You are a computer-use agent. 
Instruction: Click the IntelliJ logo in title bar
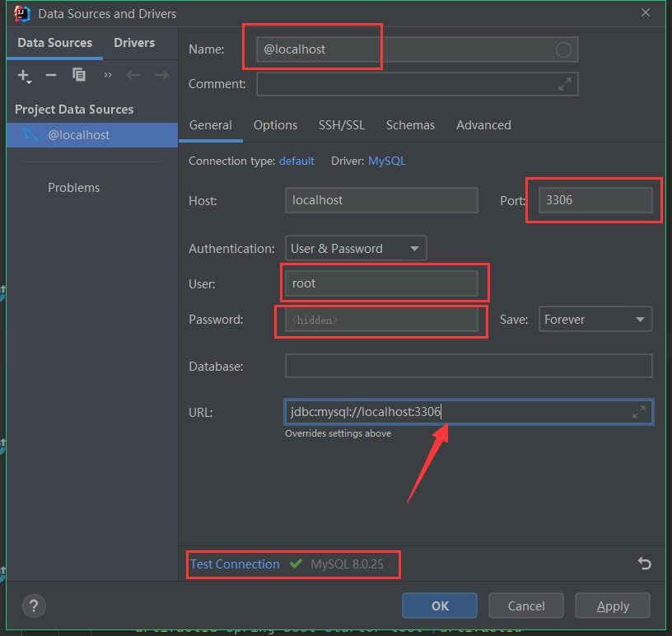(x=21, y=14)
